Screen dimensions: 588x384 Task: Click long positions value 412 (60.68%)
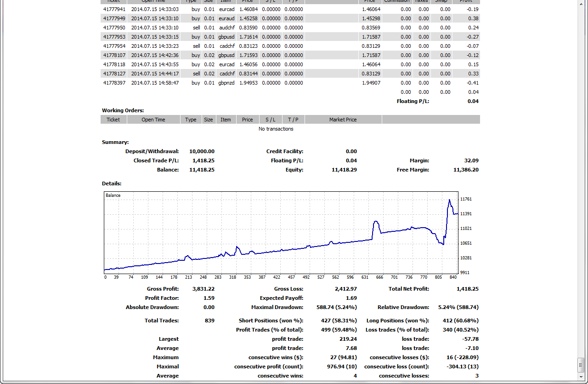point(461,321)
